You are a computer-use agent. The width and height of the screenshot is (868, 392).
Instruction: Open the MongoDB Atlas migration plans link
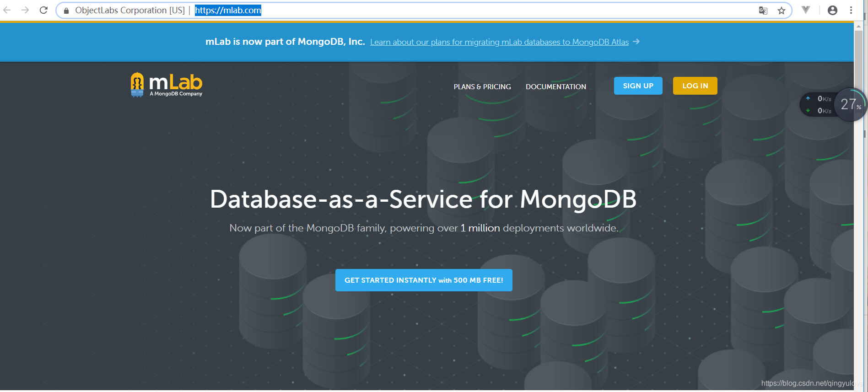point(499,42)
